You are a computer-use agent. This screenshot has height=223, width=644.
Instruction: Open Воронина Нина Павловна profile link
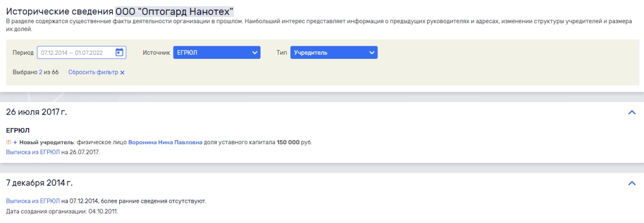(x=166, y=142)
